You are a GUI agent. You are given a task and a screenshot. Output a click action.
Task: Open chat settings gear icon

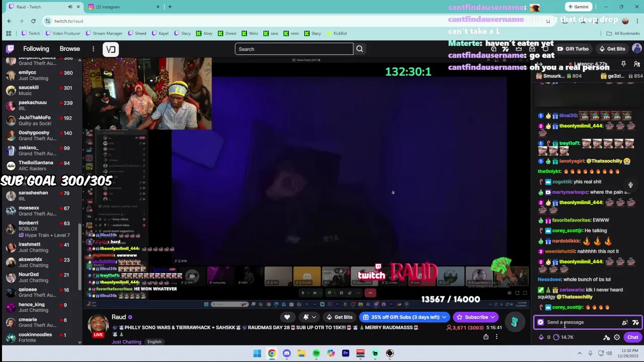click(617, 337)
